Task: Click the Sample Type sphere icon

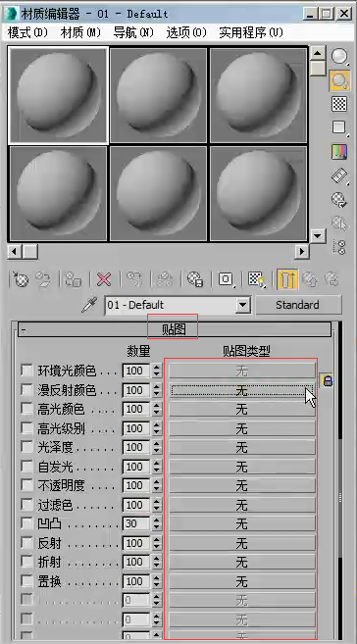Action: pos(339,56)
